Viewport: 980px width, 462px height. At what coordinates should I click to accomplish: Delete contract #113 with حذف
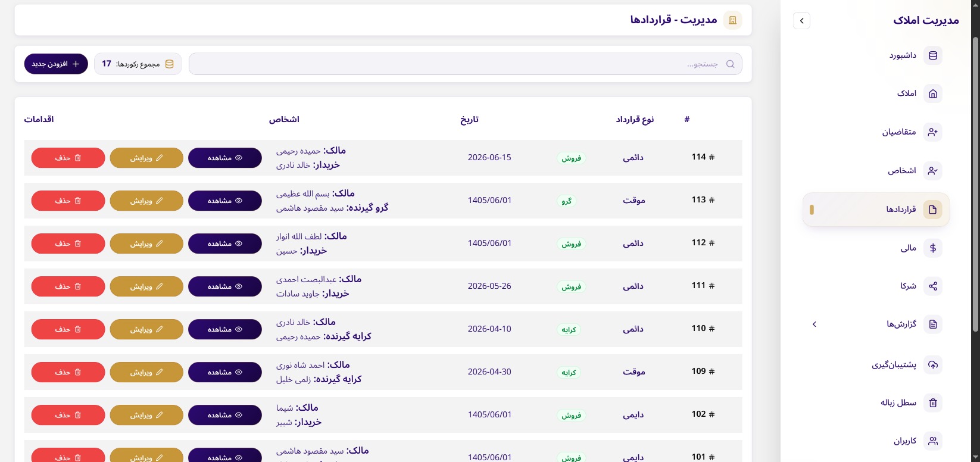tap(68, 201)
